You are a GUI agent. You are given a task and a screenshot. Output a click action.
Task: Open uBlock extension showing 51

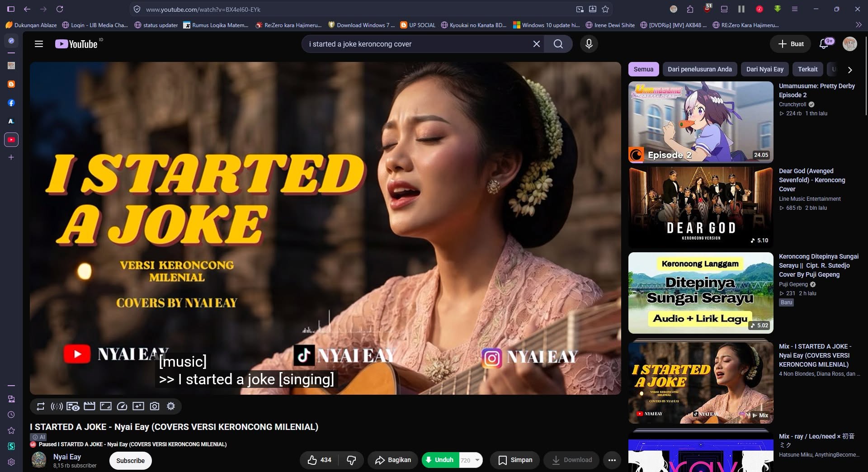coord(708,9)
